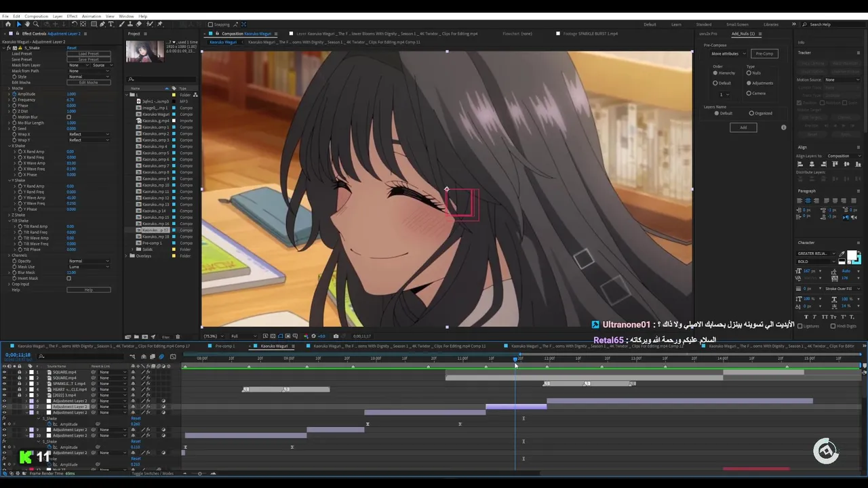Screen dimensions: 868x488
Task: Select the Hierarchy order radio button
Action: point(715,73)
